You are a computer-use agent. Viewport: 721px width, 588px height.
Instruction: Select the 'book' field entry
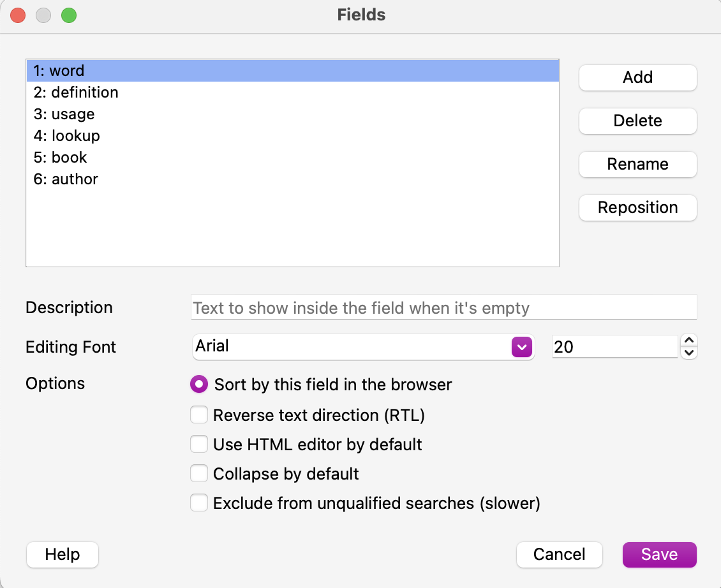point(60,158)
